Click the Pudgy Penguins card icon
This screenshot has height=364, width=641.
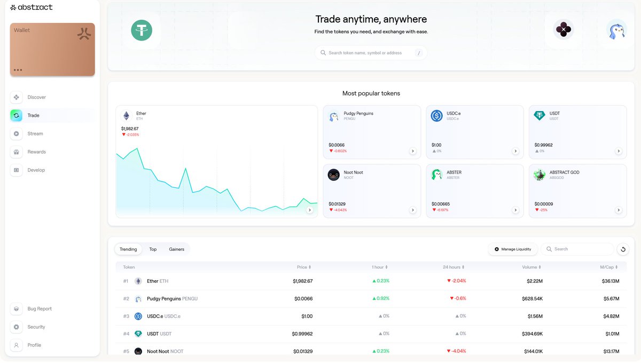[334, 116]
